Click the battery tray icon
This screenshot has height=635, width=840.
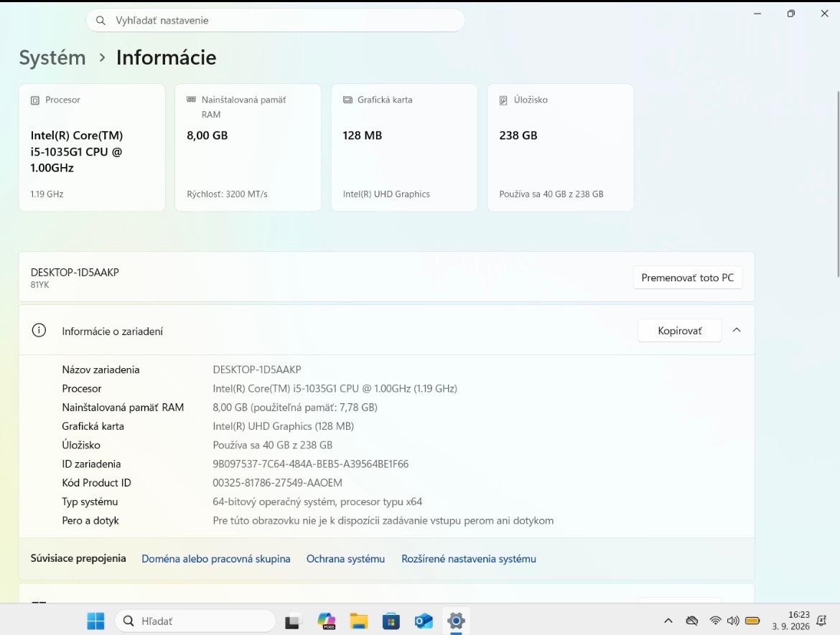(752, 621)
